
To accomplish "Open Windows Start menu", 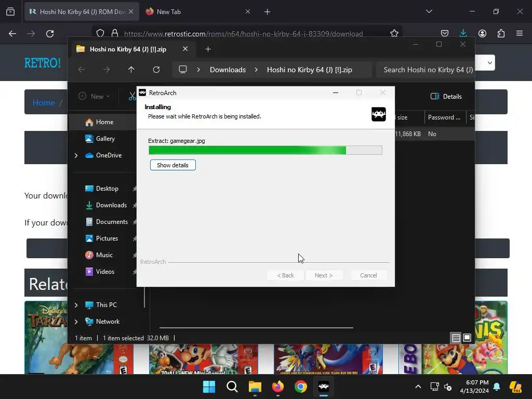I will [209, 387].
